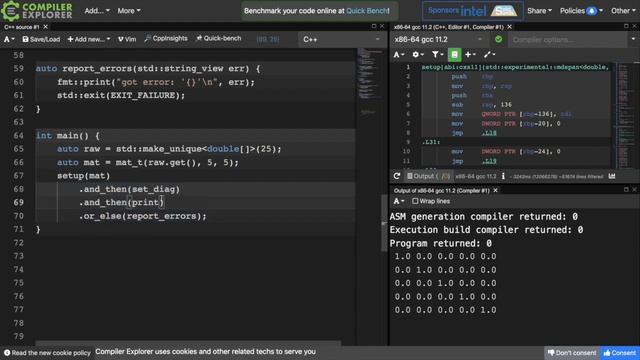Show the compiler Output panel button
Viewport: 640px width, 360px height.
pos(428,176)
